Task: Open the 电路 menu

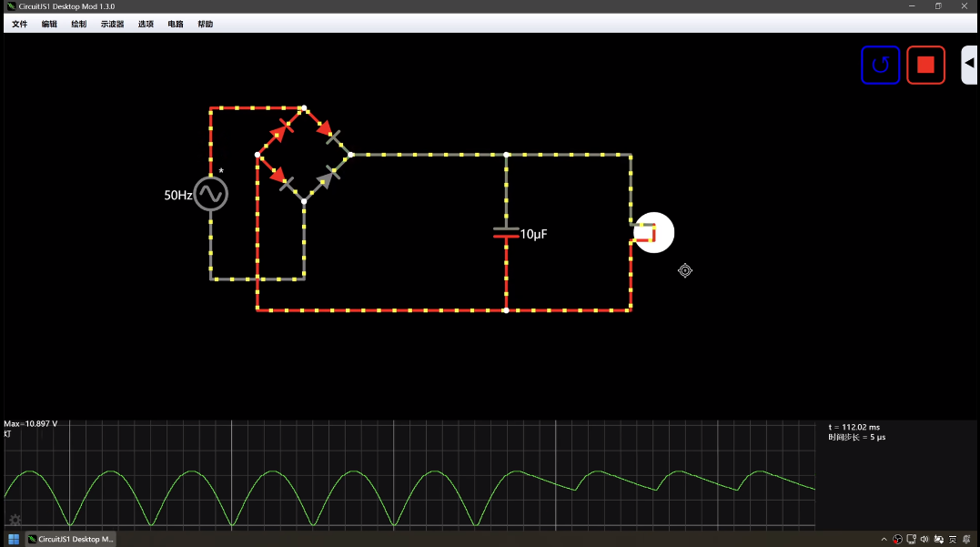Action: [x=176, y=24]
